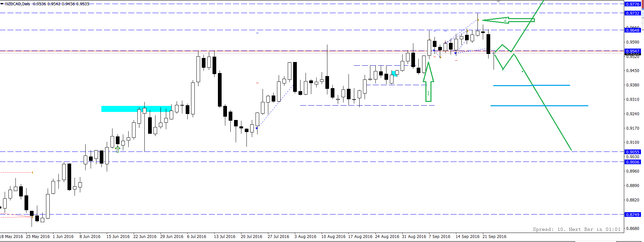Select the 0.9776 price level label
644x242 pixels.
(x=633, y=4)
